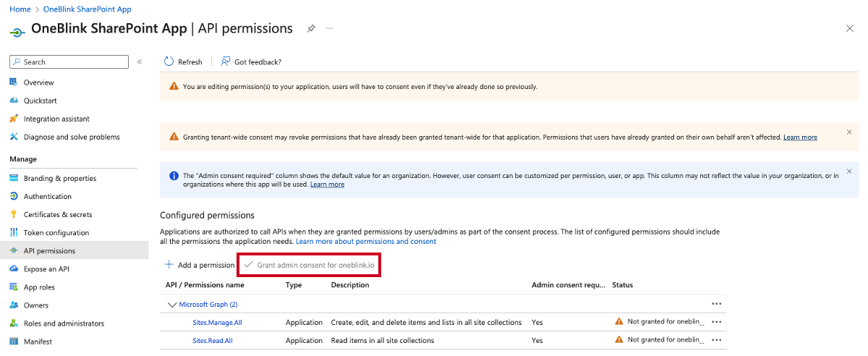Click the App roles icon
The width and height of the screenshot is (868, 356).
click(x=14, y=287)
